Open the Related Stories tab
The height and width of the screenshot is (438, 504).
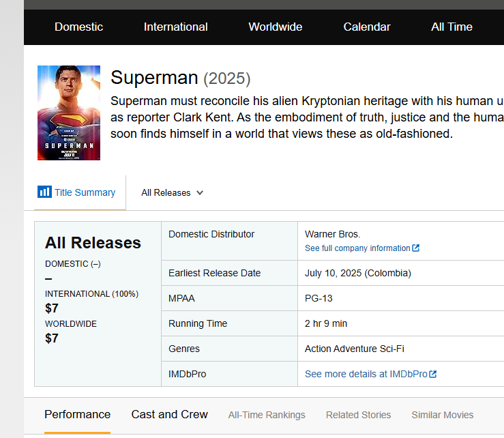click(359, 415)
